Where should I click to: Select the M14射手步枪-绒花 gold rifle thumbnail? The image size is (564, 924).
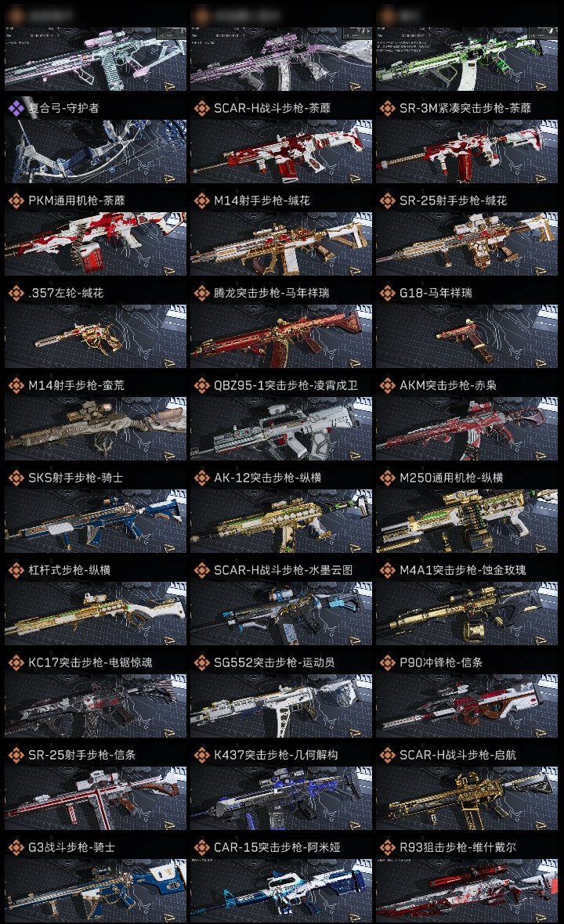click(x=281, y=244)
